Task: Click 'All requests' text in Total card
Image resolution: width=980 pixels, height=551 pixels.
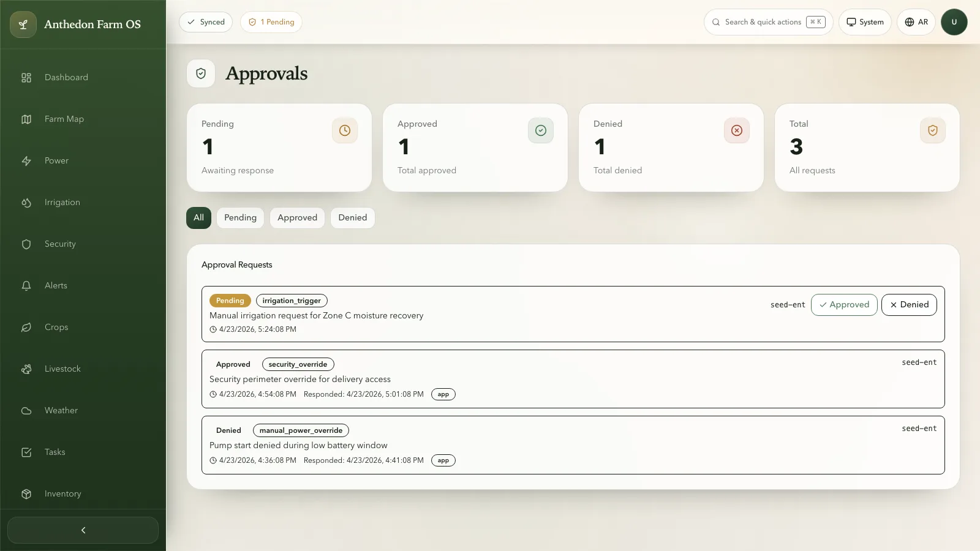Action: coord(812,171)
